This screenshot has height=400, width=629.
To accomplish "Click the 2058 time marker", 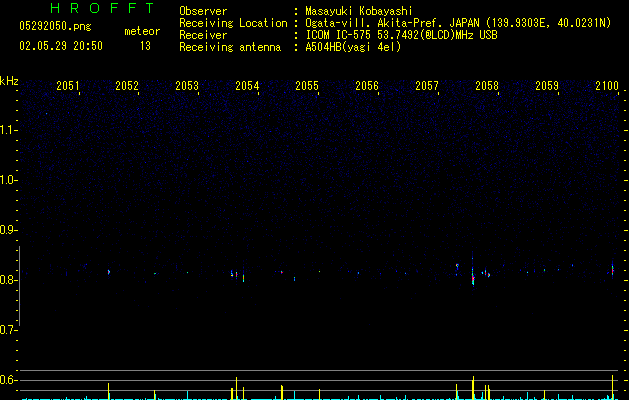I will pos(487,85).
